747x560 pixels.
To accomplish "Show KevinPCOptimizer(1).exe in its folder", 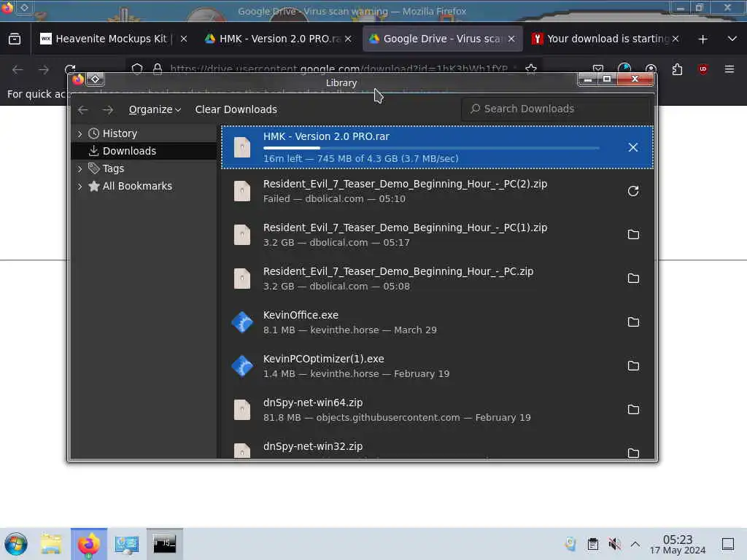I will coord(632,366).
